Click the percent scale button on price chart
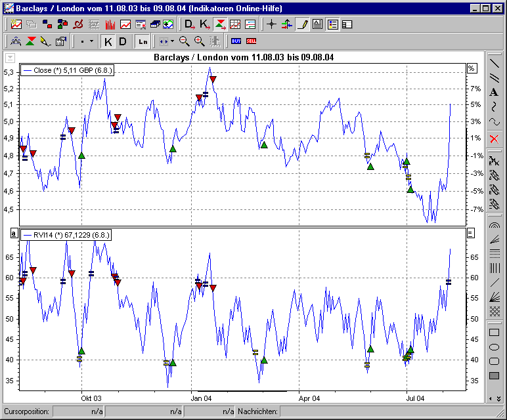 (471, 68)
